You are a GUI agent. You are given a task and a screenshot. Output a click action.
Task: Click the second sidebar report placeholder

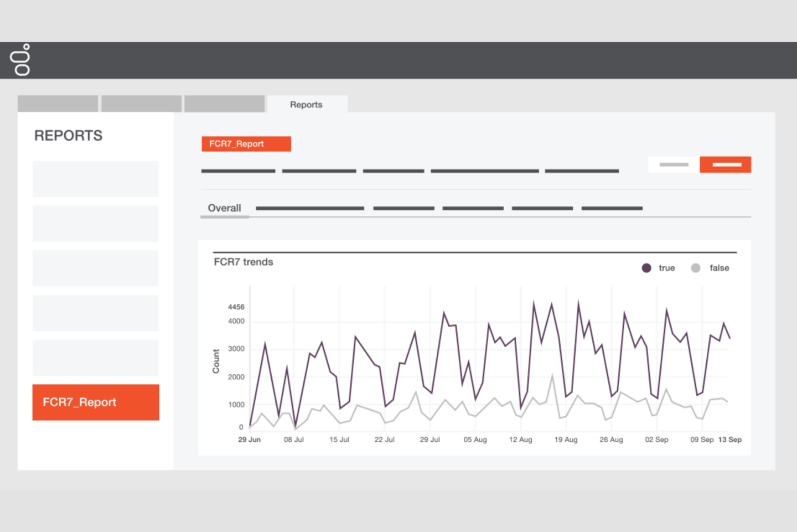[95, 224]
